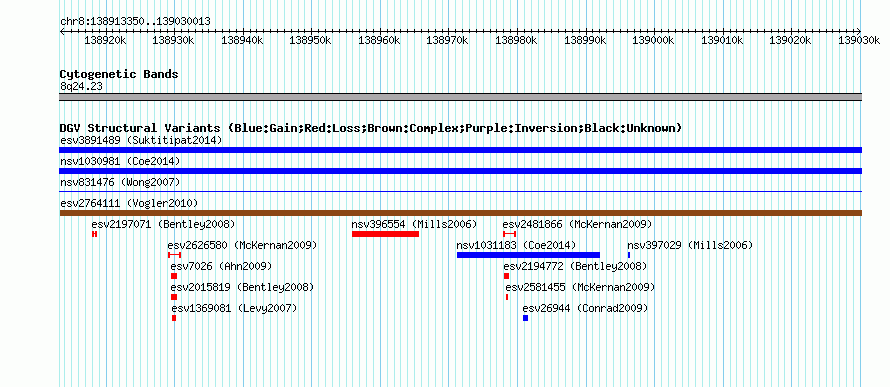Select the red esv2481866 bracket glyph
This screenshot has width=890, height=387.
[x=509, y=234]
